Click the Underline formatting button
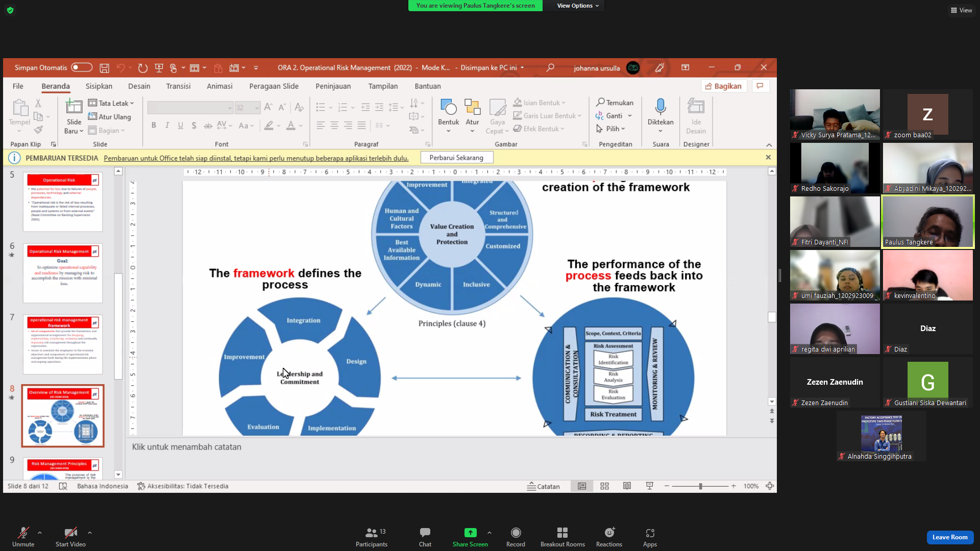This screenshot has width=980, height=551. click(180, 126)
